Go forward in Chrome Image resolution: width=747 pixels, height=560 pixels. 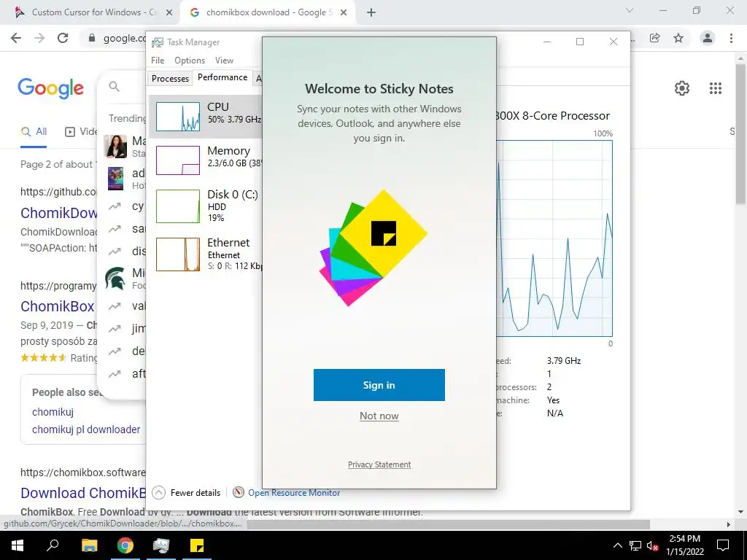pos(39,38)
